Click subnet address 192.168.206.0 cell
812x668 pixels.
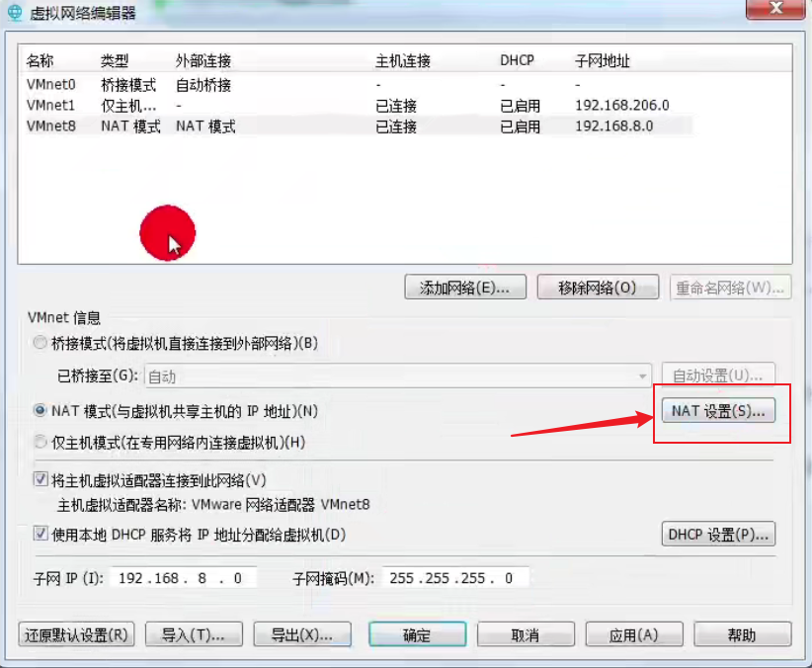coord(622,105)
